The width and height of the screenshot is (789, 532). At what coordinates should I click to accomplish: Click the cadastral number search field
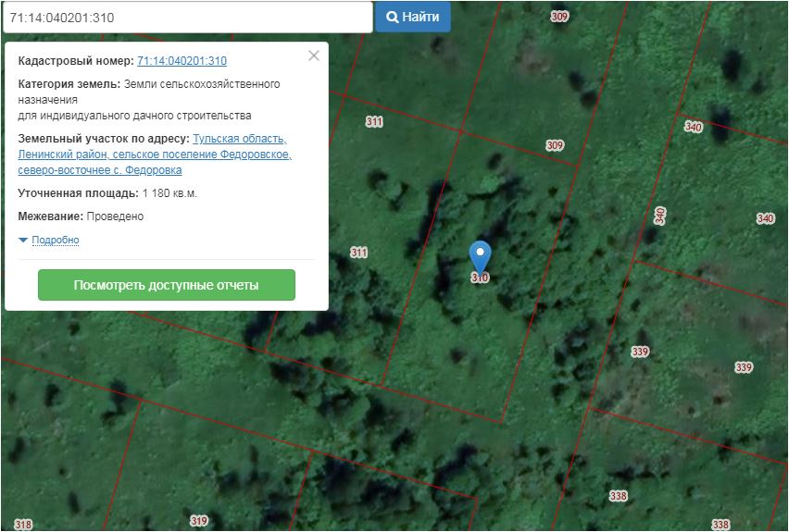[x=188, y=18]
